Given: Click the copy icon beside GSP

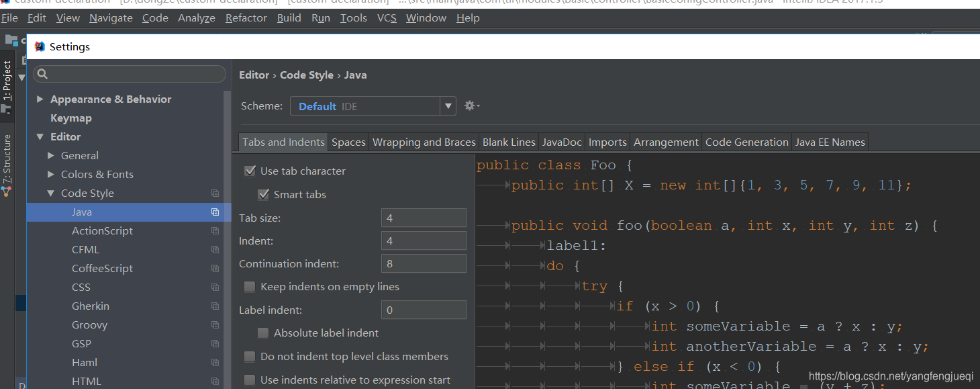Looking at the screenshot, I should click(215, 344).
